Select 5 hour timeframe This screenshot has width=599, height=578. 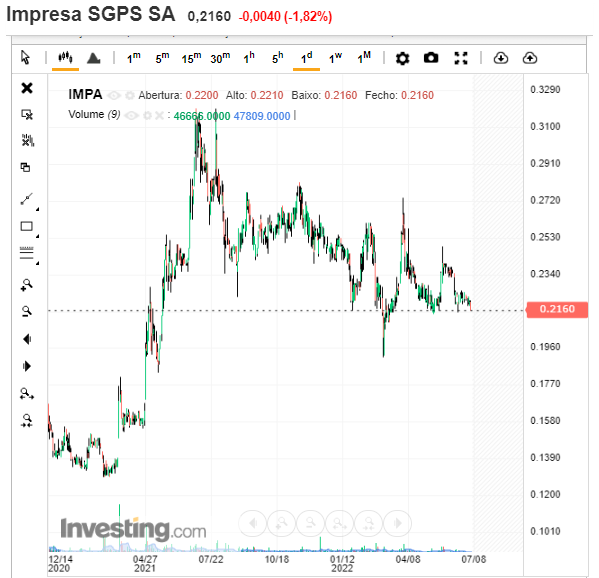point(278,58)
